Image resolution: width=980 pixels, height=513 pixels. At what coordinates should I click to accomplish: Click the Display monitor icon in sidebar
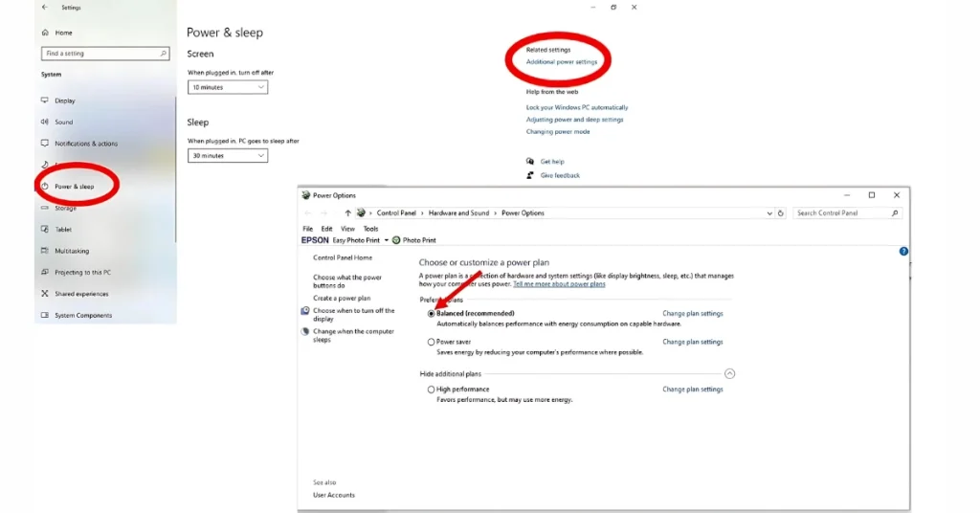44,100
